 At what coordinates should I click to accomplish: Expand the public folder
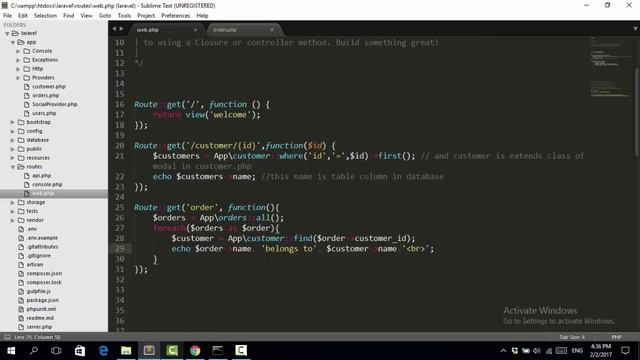pos(13,149)
